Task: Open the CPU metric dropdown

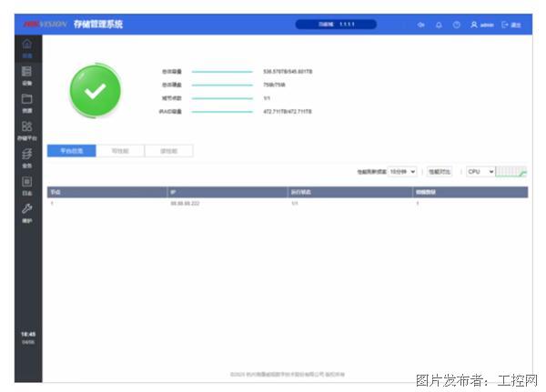Action: [480, 171]
